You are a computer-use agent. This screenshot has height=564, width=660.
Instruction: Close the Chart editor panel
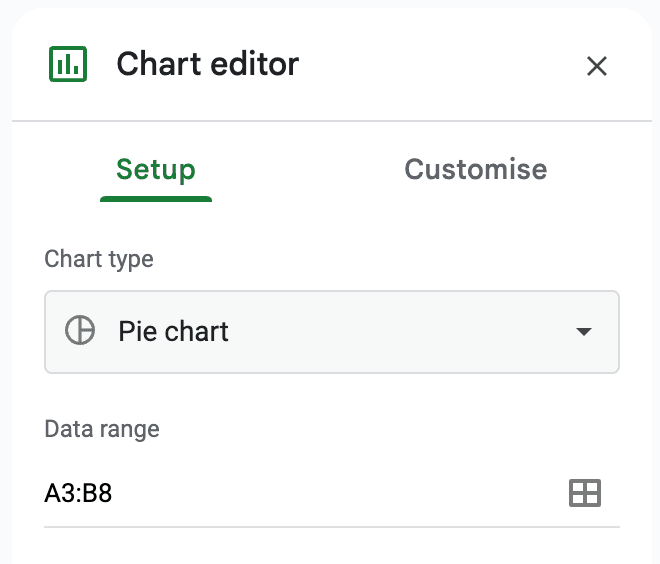point(596,66)
